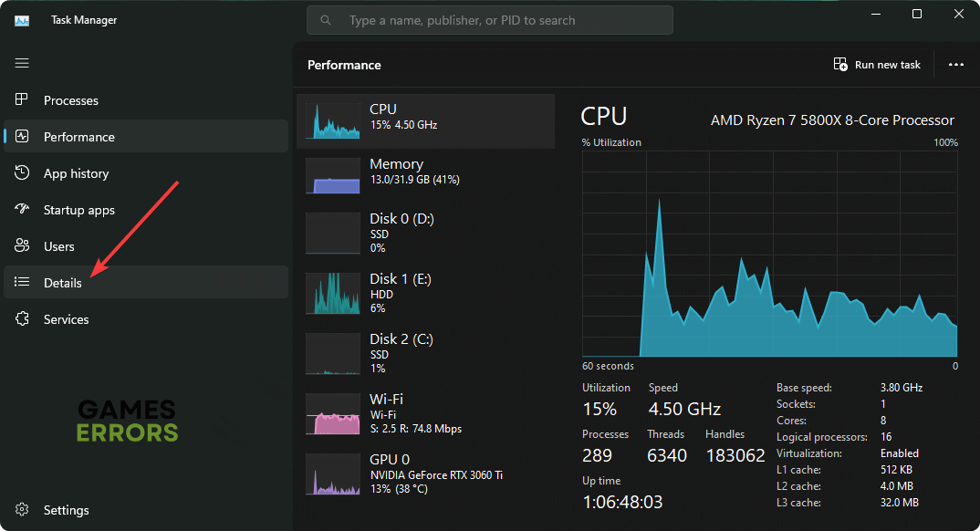
Task: Click the App history clock icon
Action: 23,173
